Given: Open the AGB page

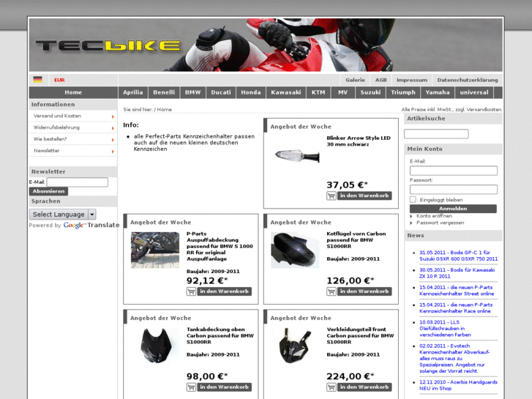Looking at the screenshot, I should pyautogui.click(x=381, y=80).
